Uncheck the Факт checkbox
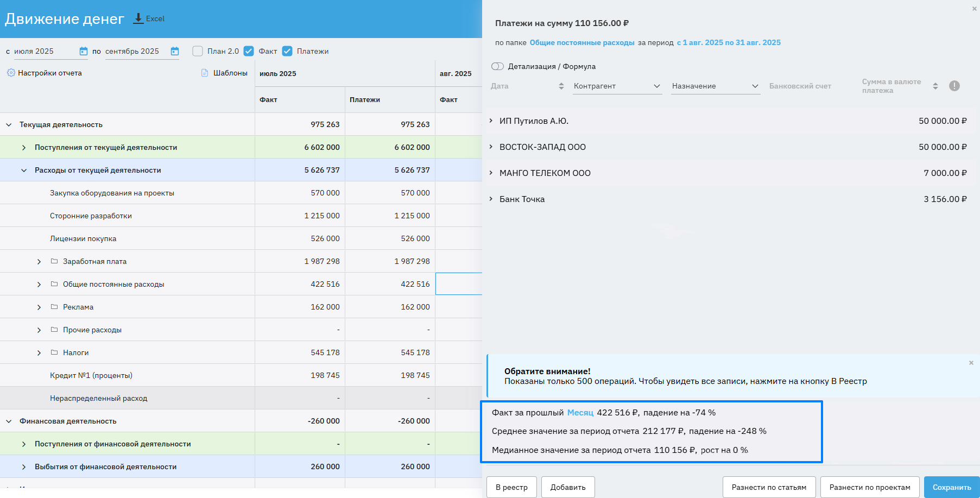Viewport: 980px width, 498px height. tap(249, 51)
